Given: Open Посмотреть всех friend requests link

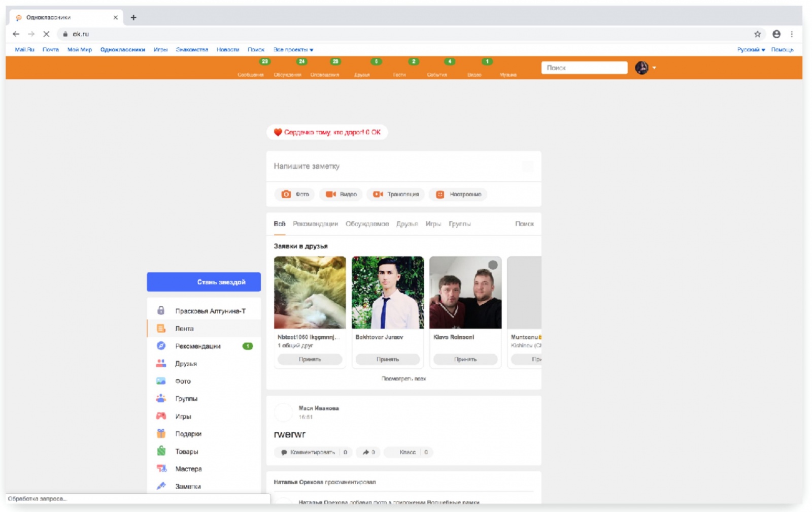Looking at the screenshot, I should pos(404,379).
